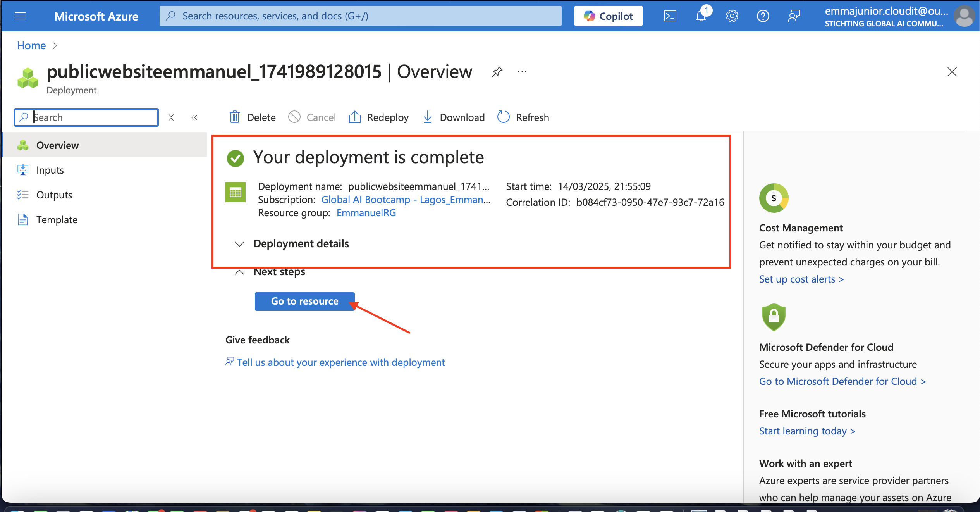Collapse the left menu with double chevron
This screenshot has height=512, width=980.
coord(194,117)
